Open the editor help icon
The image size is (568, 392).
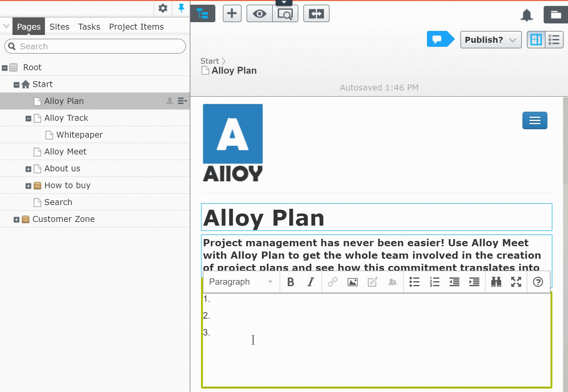click(538, 282)
